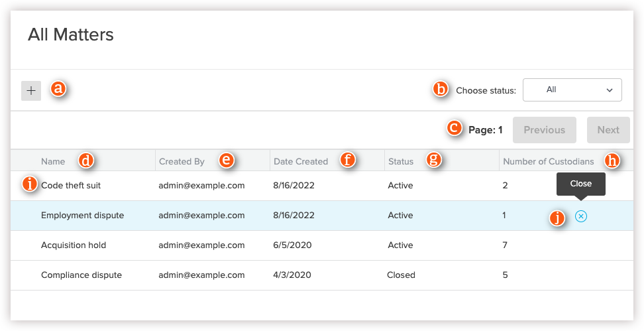
Task: Click the orange callout marker labeled a
Action: point(59,89)
